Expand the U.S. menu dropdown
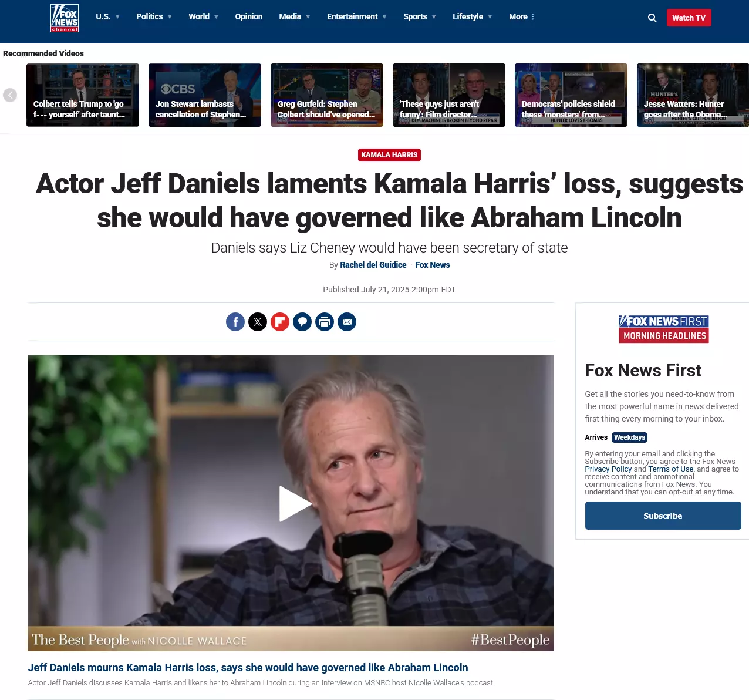Viewport: 749px width, 700px height. point(108,16)
